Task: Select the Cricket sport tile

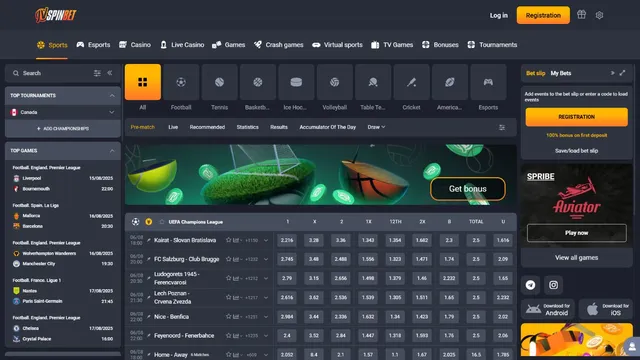Action: [x=411, y=82]
